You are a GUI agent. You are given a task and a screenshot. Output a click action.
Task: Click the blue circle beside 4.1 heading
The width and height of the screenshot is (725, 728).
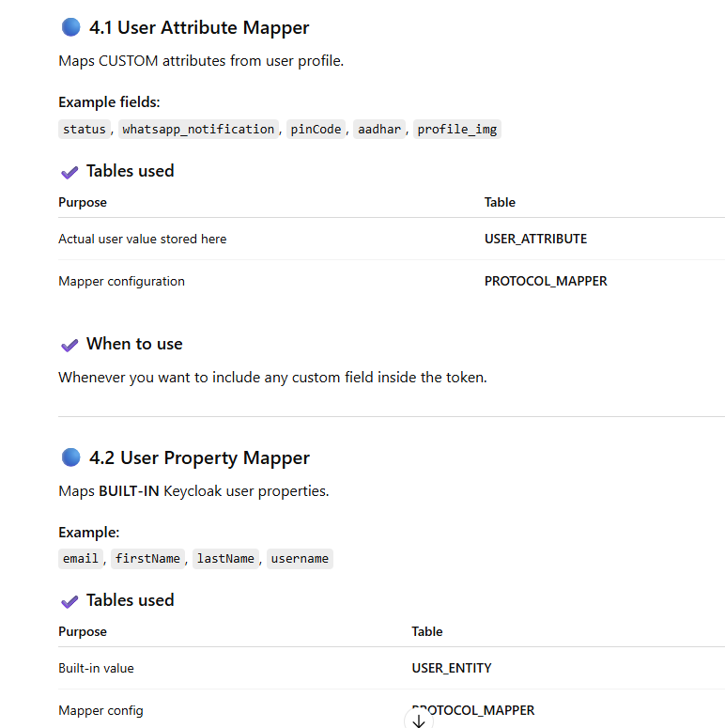coord(70,27)
